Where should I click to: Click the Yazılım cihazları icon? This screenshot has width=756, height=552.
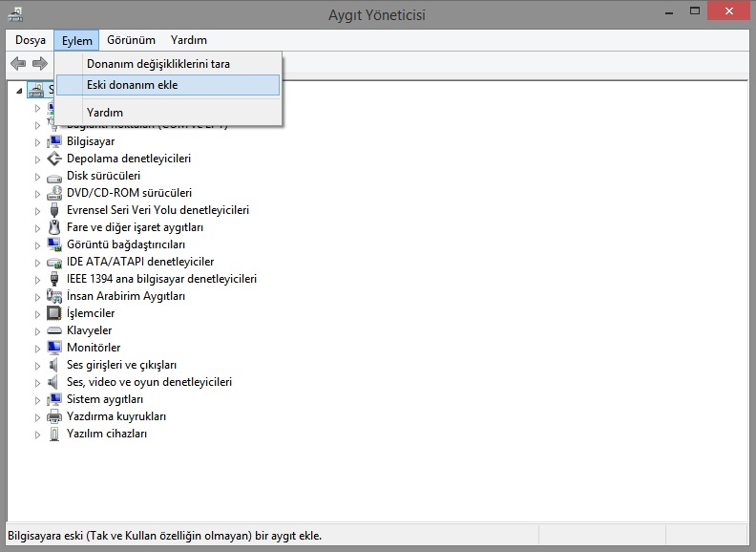click(x=54, y=434)
